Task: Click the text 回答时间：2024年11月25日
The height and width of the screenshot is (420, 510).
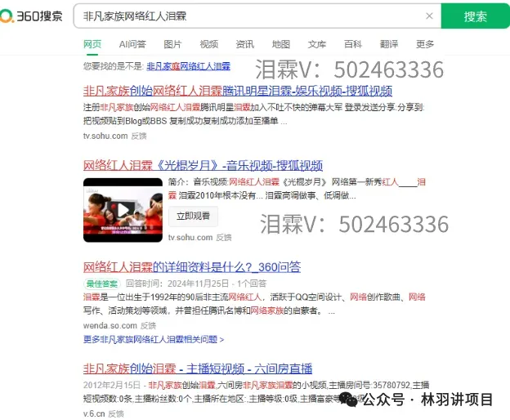Action: 177,284
